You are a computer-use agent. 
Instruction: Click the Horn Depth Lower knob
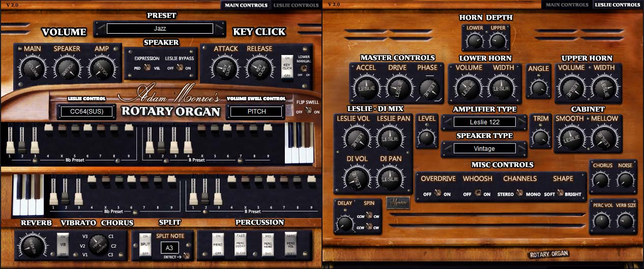[x=475, y=41]
